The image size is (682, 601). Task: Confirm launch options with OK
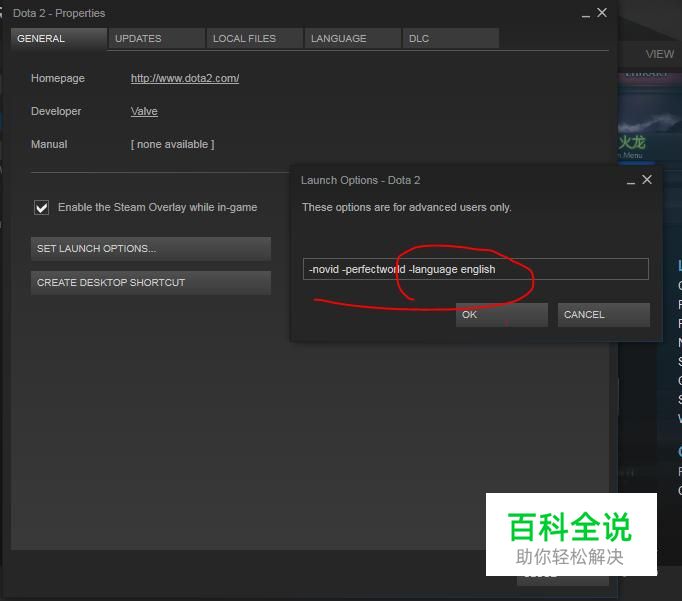pos(501,315)
